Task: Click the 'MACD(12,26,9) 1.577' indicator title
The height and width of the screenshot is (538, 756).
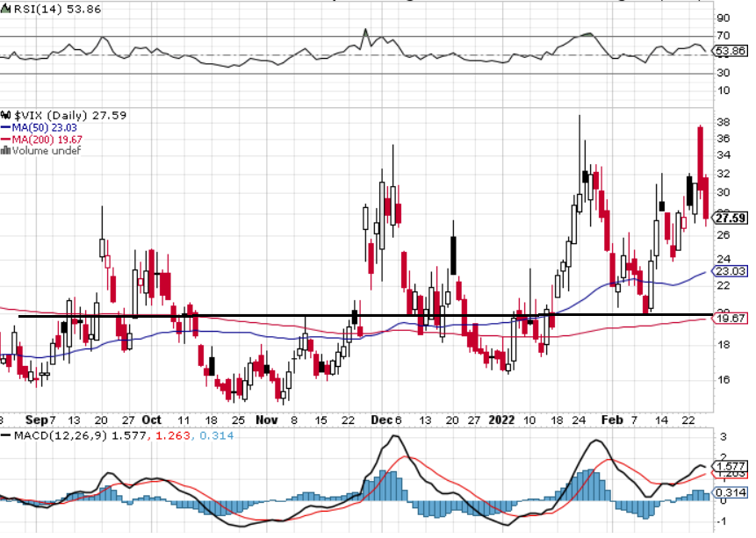Action: pos(80,436)
